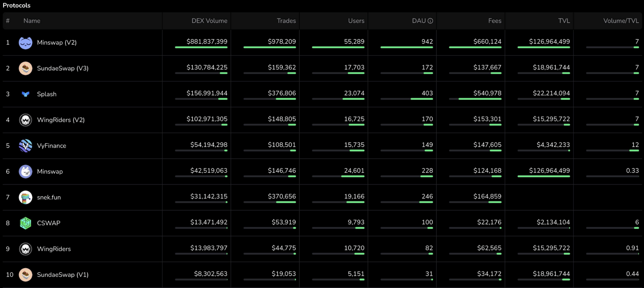Open the WingRiders (V2) protocol name

pyautogui.click(x=61, y=120)
